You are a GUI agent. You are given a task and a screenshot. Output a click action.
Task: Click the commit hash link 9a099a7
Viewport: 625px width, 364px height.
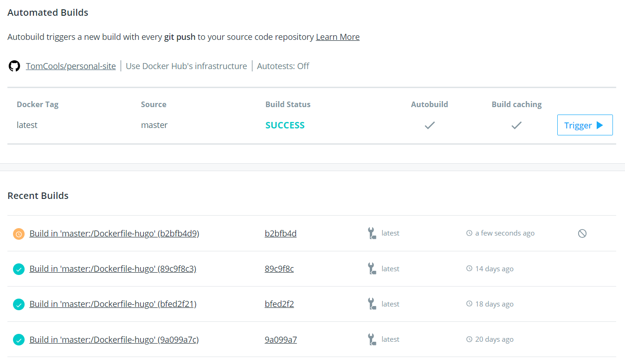pyautogui.click(x=281, y=339)
